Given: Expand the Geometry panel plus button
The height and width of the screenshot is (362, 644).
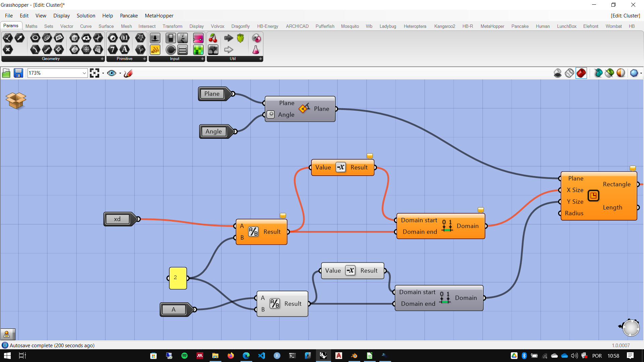Looking at the screenshot, I should click(102, 59).
